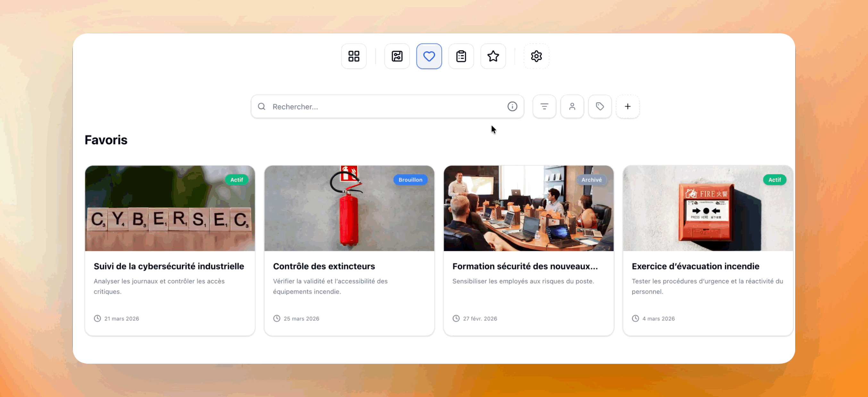This screenshot has width=868, height=397.
Task: Click the Brouillon status badge
Action: point(410,180)
